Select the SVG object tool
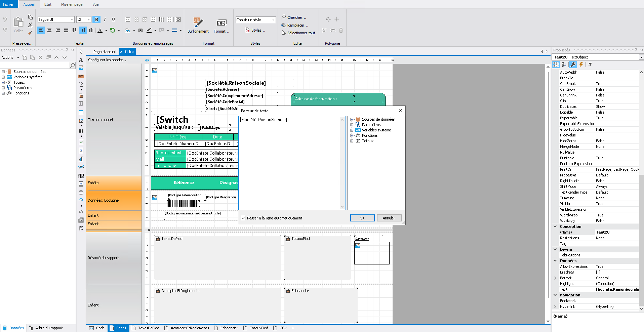 (x=81, y=76)
